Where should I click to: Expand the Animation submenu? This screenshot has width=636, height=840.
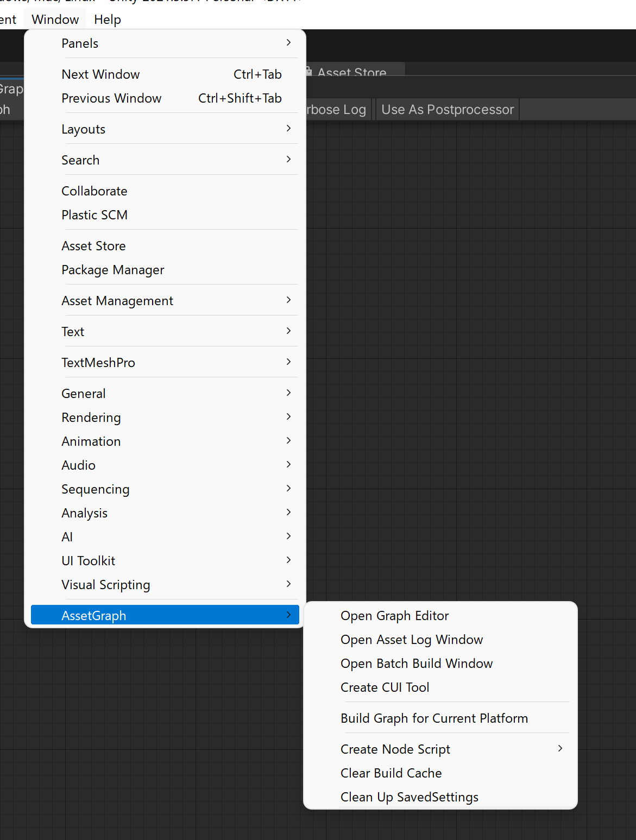pos(165,441)
